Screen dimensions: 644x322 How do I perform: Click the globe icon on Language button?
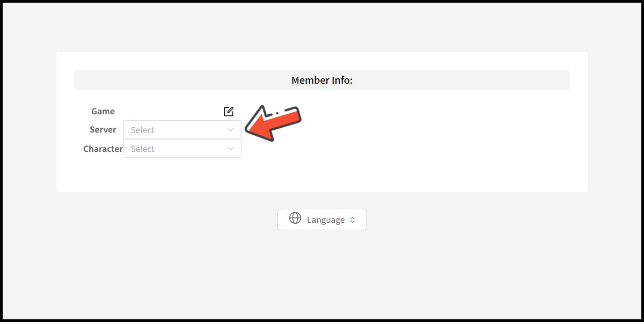(295, 218)
